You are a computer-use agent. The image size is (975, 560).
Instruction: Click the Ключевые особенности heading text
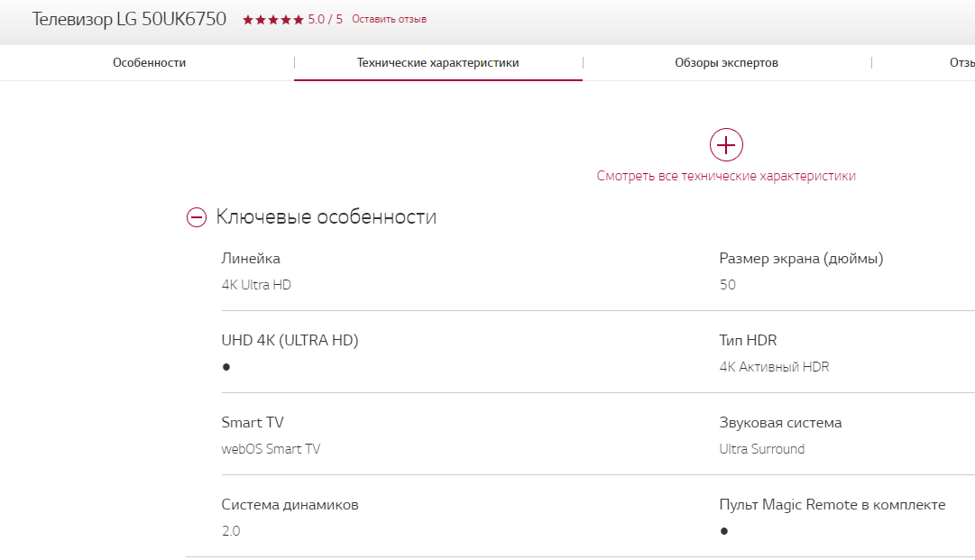coord(326,217)
